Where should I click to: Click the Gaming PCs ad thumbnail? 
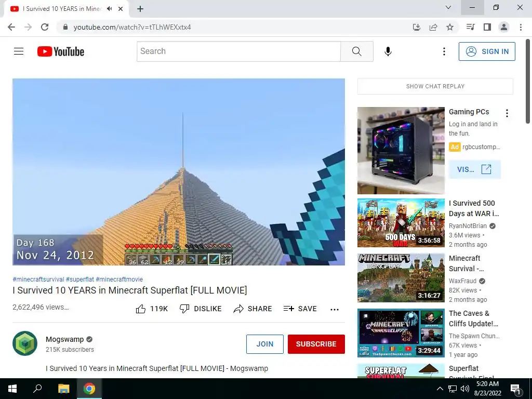click(x=401, y=150)
